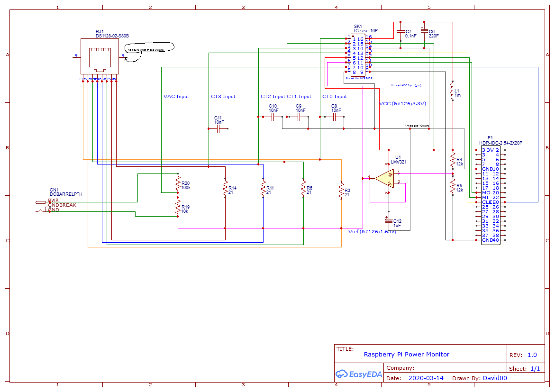Image resolution: width=555 pixels, height=392 pixels.
Task: Select the RJ1 jack connector symbol
Action: (x=99, y=56)
